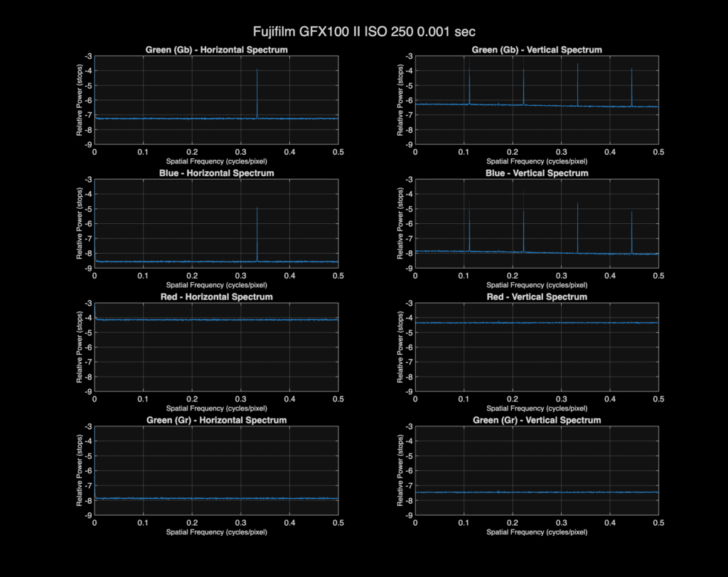Click the "Blue - Vertical Spectrum" title
The height and width of the screenshot is (577, 728).
(537, 173)
